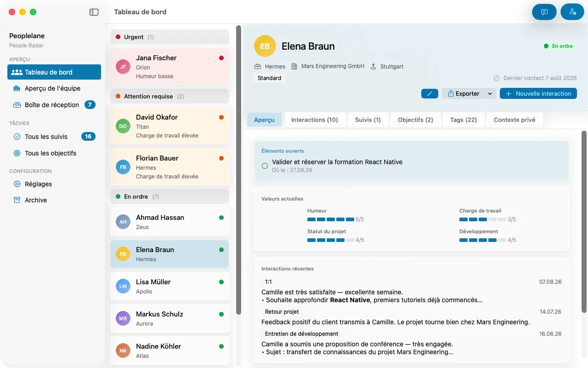The height and width of the screenshot is (368, 588).
Task: Click Lisa Müller's LM avatar
Action: click(x=123, y=286)
